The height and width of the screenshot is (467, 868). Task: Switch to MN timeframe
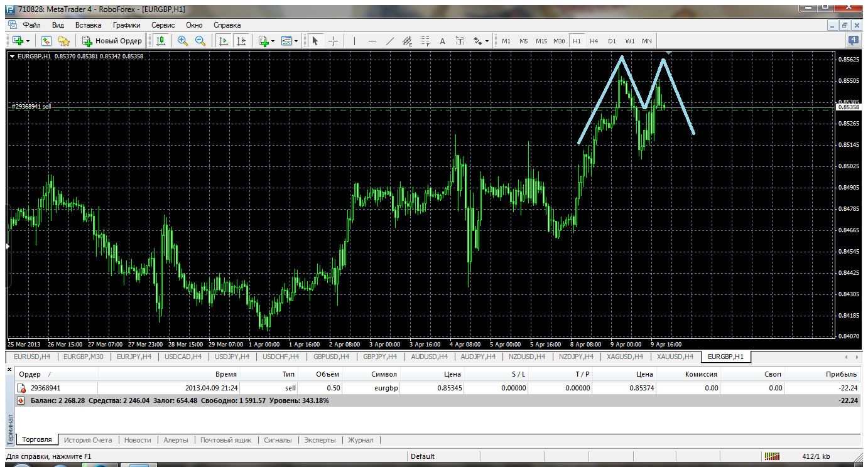click(x=647, y=41)
